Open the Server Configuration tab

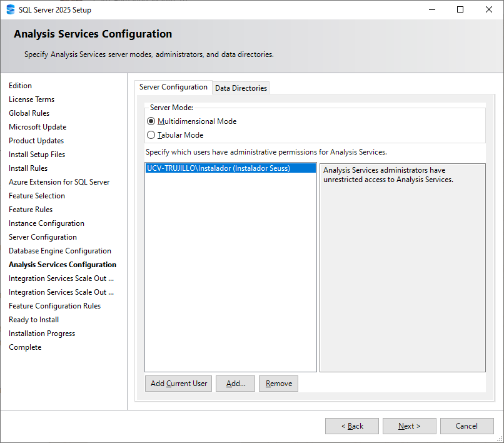173,87
